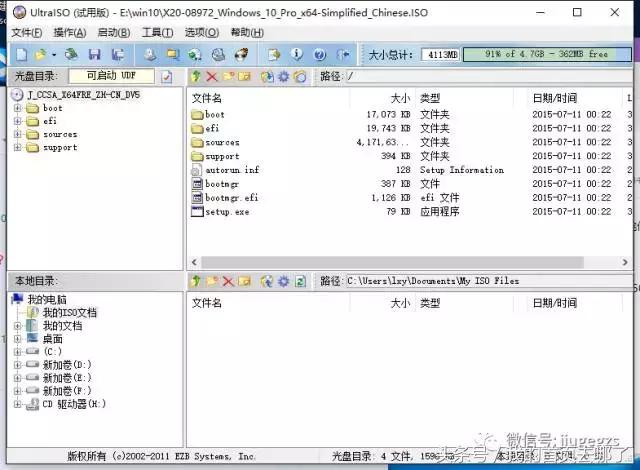The width and height of the screenshot is (640, 470).
Task: Click Add-to-disc icon in local pane toolbar
Action: [267, 281]
